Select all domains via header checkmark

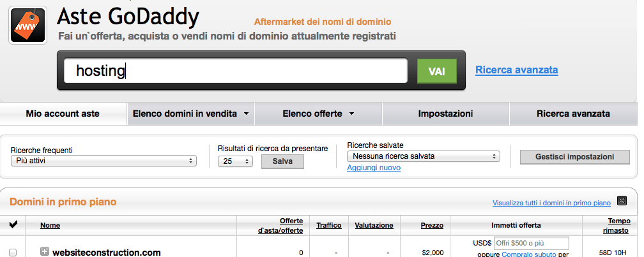(x=13, y=224)
